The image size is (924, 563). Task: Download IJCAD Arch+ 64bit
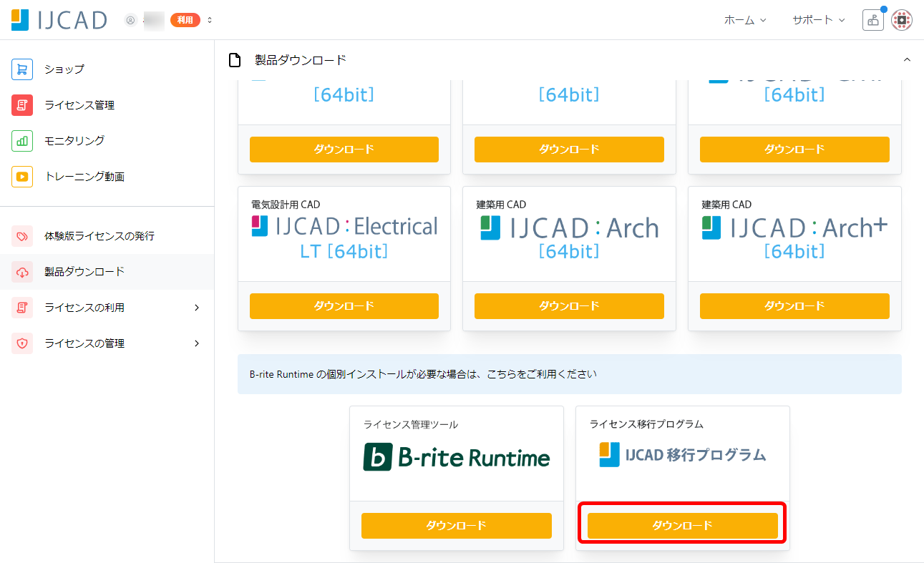click(x=794, y=306)
